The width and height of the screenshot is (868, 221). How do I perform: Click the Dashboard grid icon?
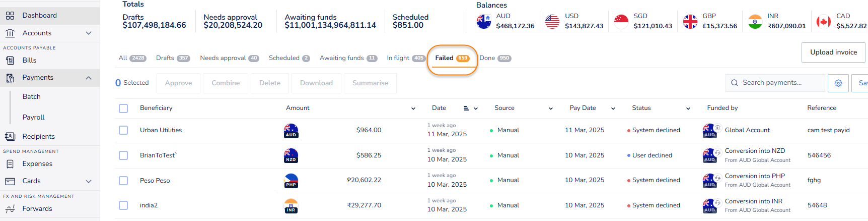[x=10, y=16]
